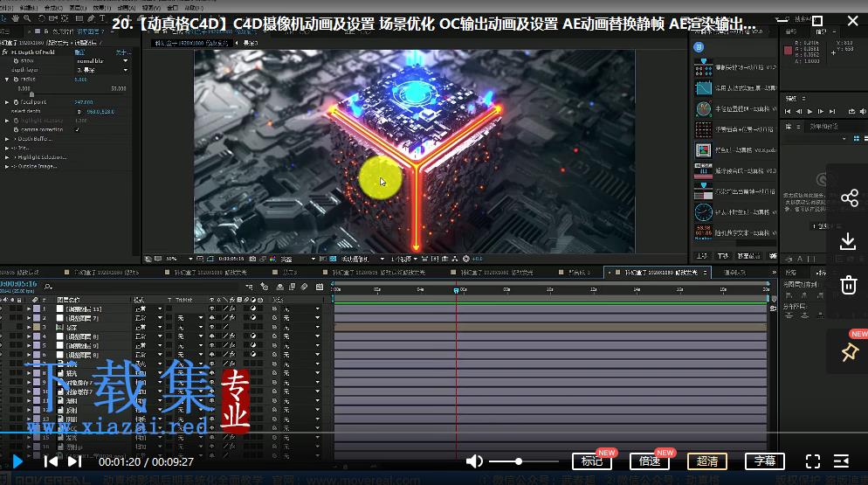Click the download icon in the side panel
This screenshot has height=485, width=868.
point(848,242)
